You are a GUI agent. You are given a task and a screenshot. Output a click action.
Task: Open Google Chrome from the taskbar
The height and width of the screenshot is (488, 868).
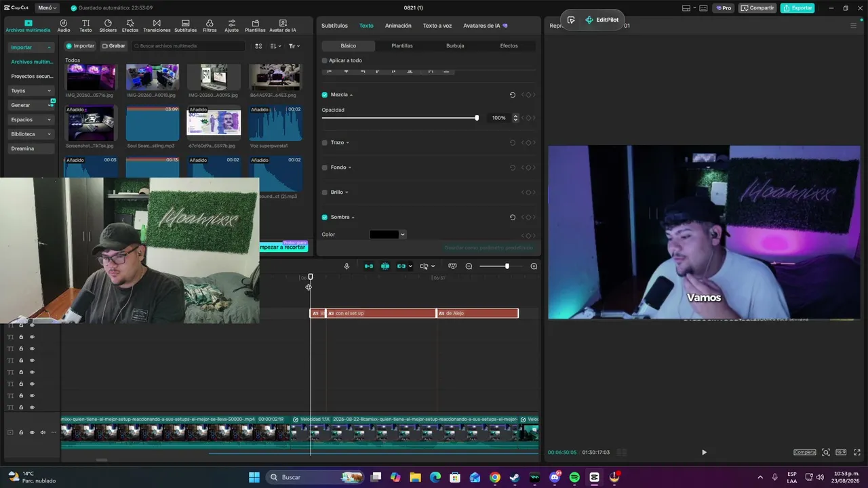(x=495, y=477)
